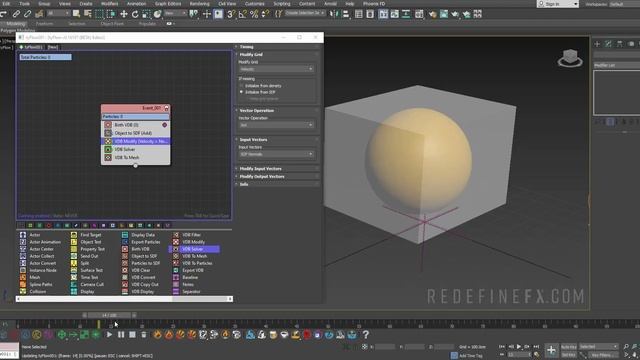640x360 pixels.
Task: Pause simulation with the pause button
Action: (121, 335)
